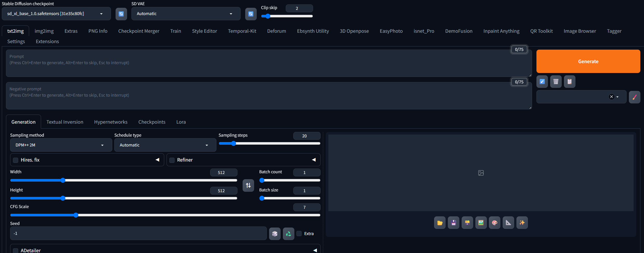644x253 pixels.
Task: Open the Extensions tab
Action: 47,42
